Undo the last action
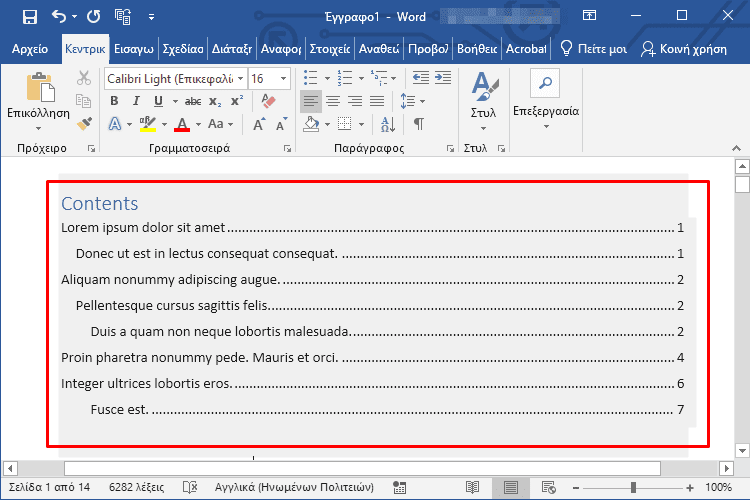The height and width of the screenshot is (500, 750). pyautogui.click(x=59, y=17)
